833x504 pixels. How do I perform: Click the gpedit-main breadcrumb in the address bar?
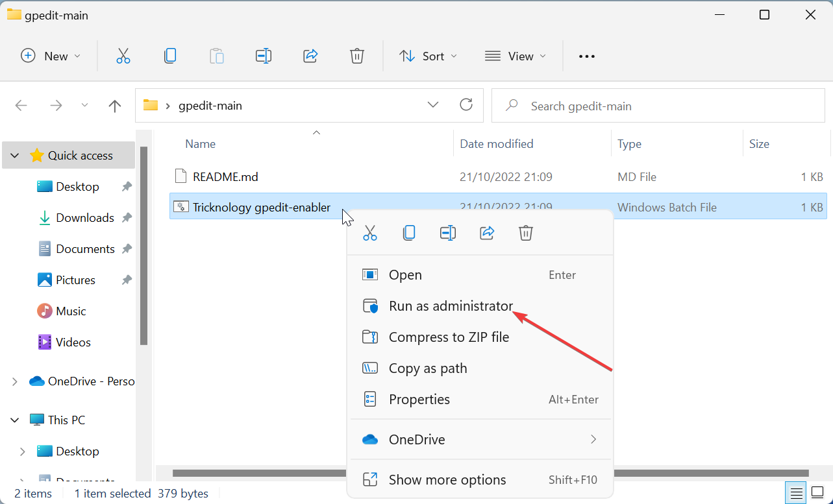point(210,106)
